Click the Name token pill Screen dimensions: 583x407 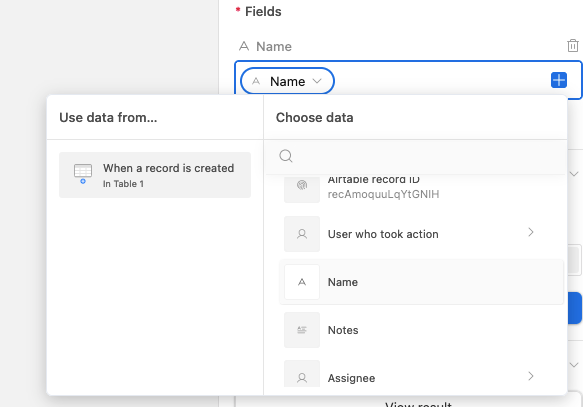point(287,81)
